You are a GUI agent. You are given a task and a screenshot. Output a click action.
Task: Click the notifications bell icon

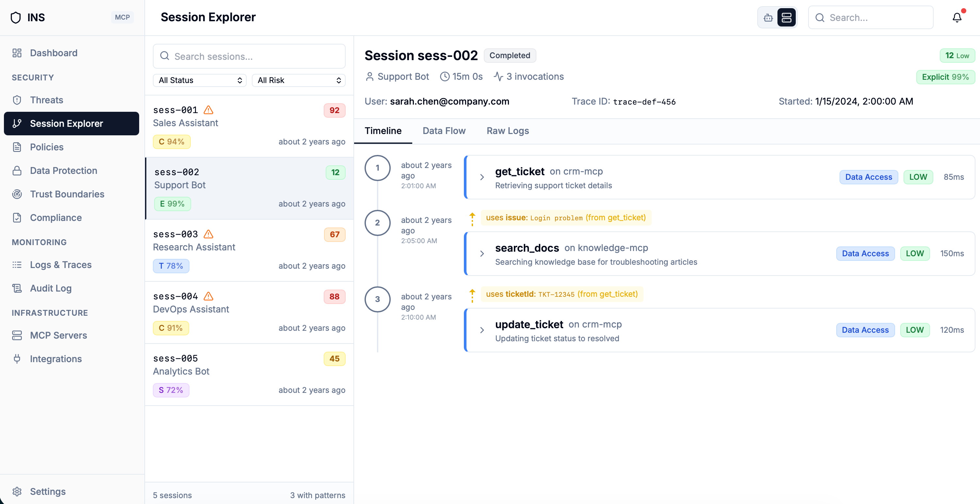pyautogui.click(x=957, y=18)
